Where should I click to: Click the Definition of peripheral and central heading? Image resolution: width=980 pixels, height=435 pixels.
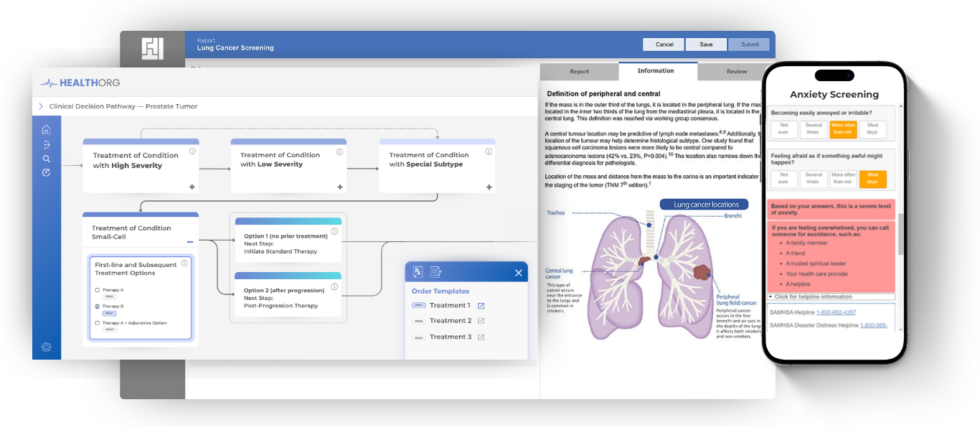(x=603, y=93)
